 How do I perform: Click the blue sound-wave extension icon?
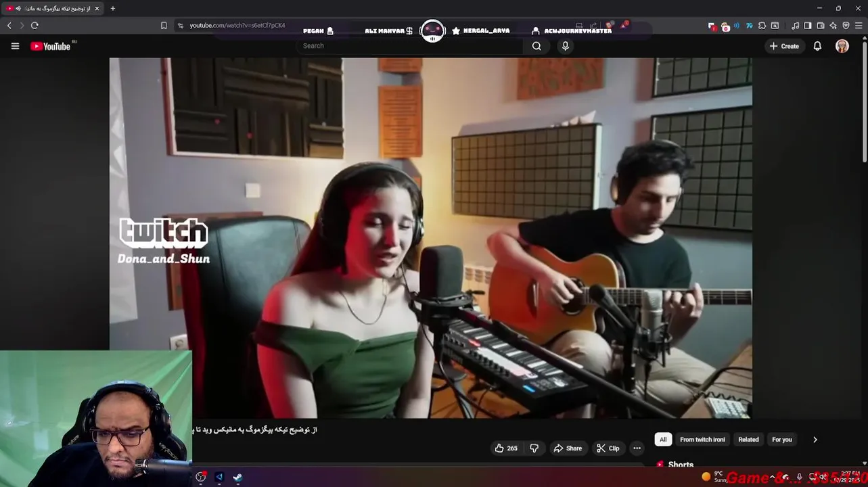(737, 26)
